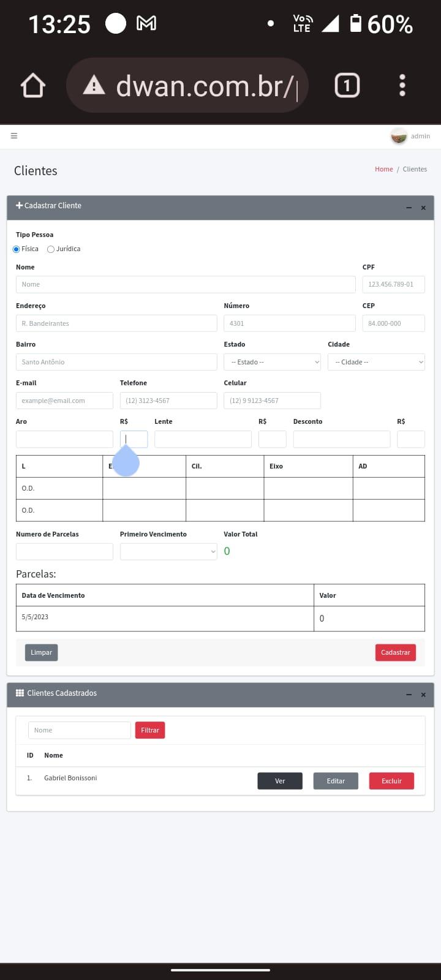Tap the browser home icon
This screenshot has width=441, height=980.
click(33, 86)
